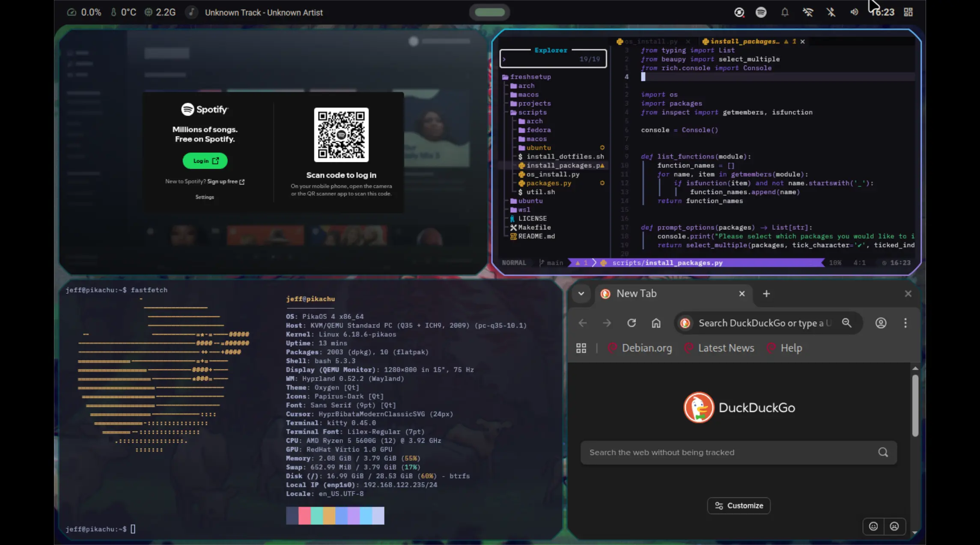This screenshot has height=545, width=980.
Task: Go to browser home page
Action: [656, 323]
